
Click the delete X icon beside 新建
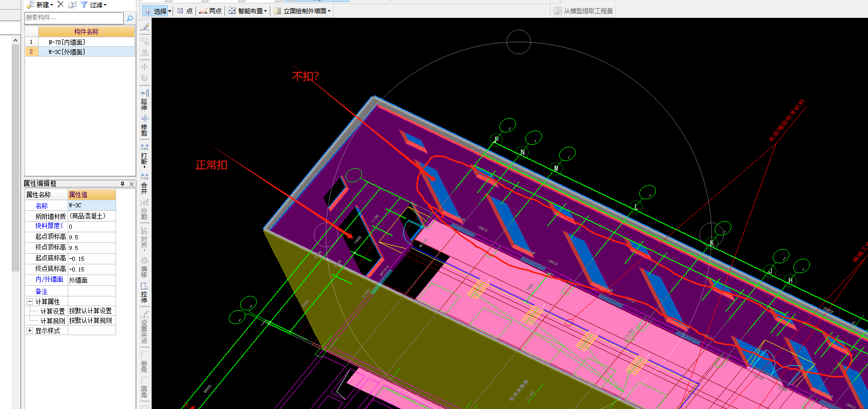pos(60,5)
